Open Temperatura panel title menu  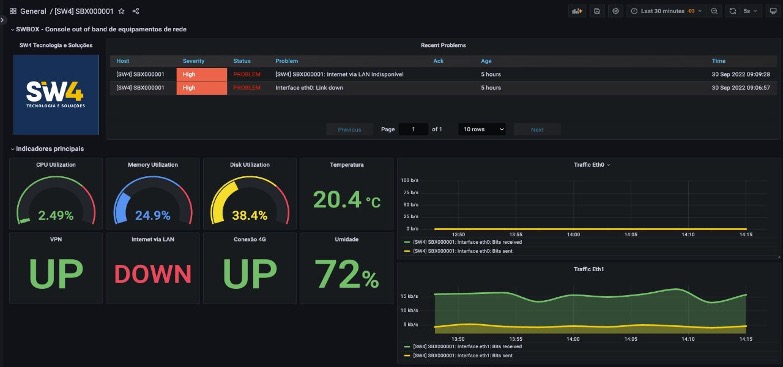347,164
